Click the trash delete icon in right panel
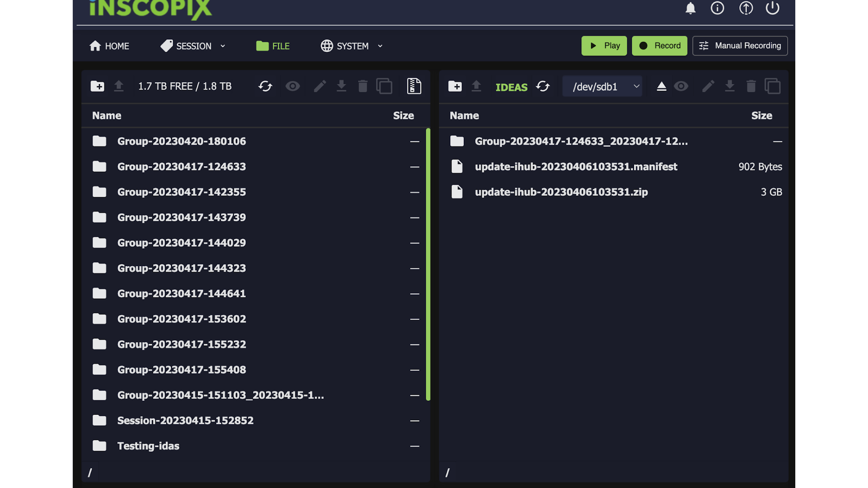Viewport: 868px width, 488px height. coord(751,86)
